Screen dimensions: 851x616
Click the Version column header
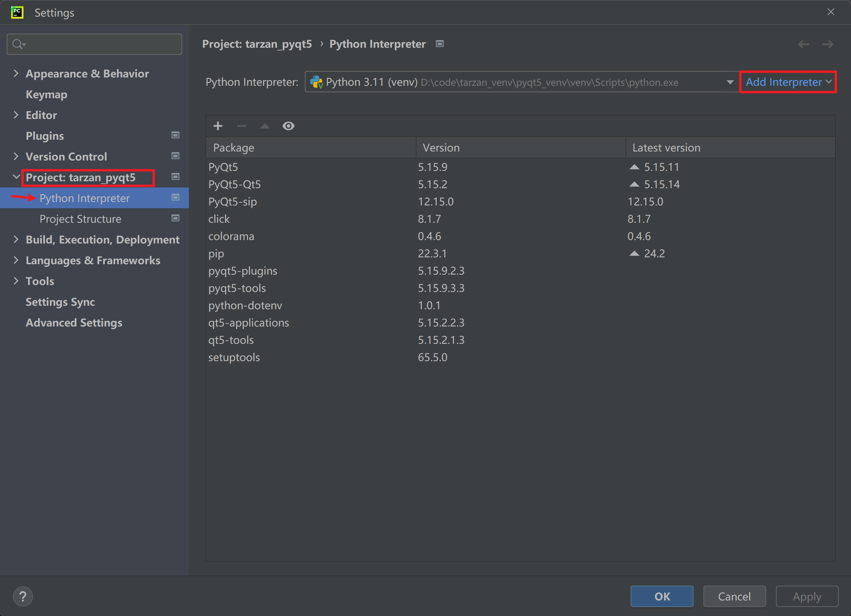pyautogui.click(x=521, y=148)
